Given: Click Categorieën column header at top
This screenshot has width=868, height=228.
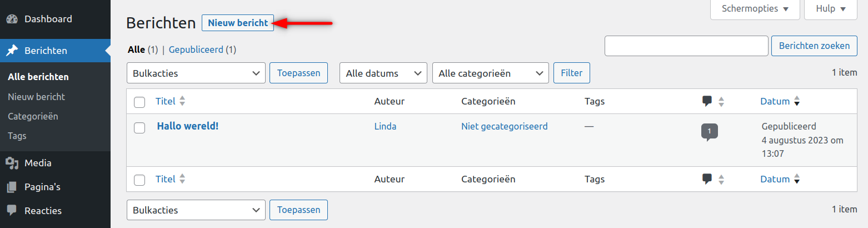Looking at the screenshot, I should (488, 101).
